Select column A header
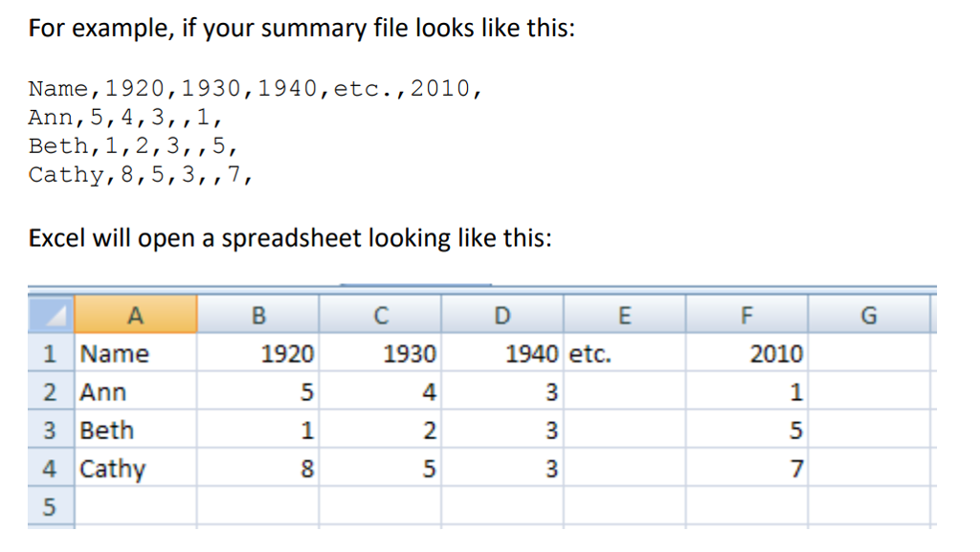Viewport: 980px width, 552px height. tap(136, 314)
